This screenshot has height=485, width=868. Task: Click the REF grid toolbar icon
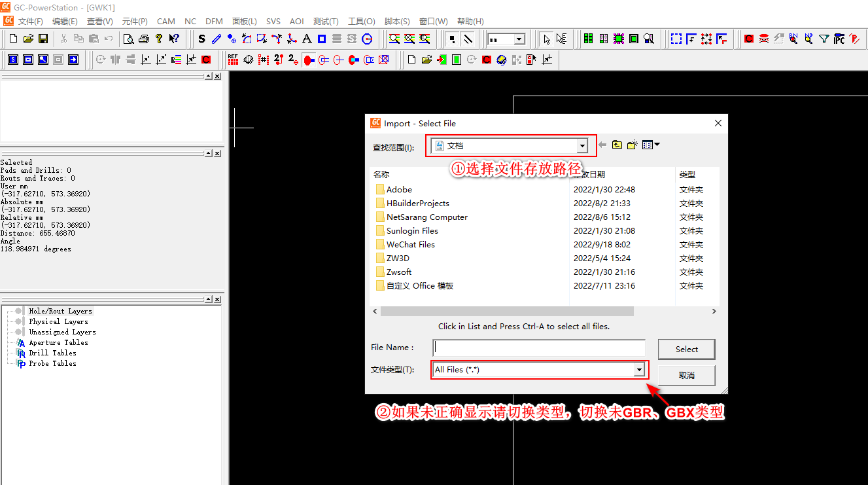click(233, 60)
